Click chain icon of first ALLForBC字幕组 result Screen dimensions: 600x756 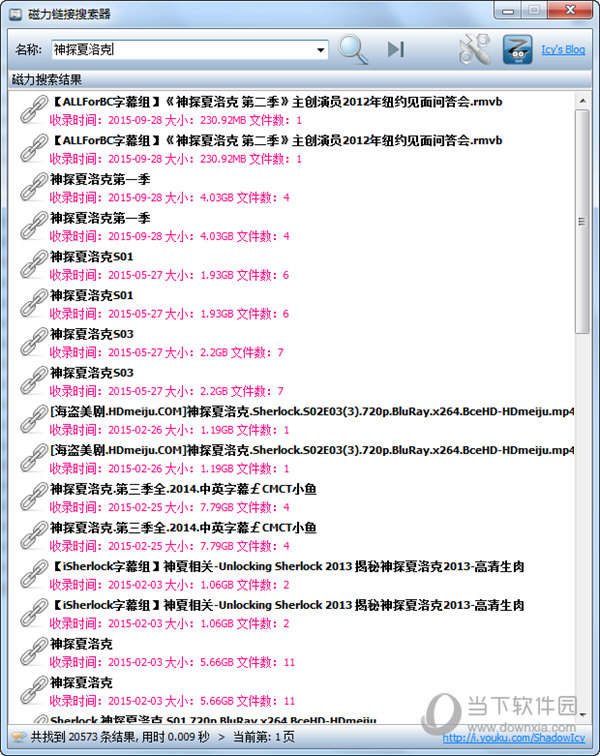[x=34, y=109]
